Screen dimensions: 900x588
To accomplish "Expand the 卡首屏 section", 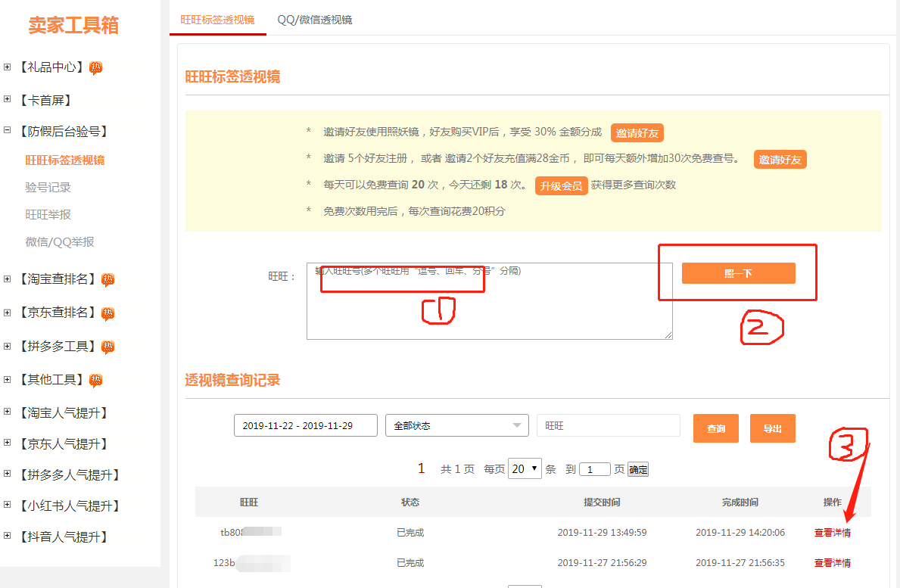I will (8, 99).
